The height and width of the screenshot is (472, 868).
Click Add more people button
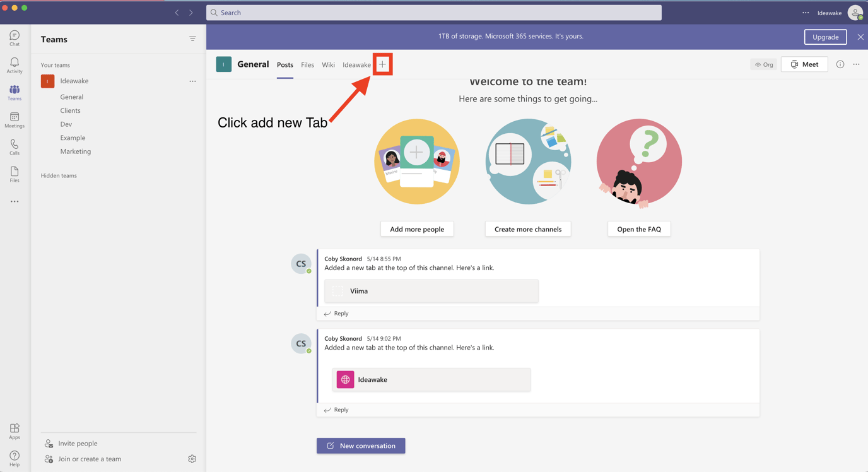[417, 229]
